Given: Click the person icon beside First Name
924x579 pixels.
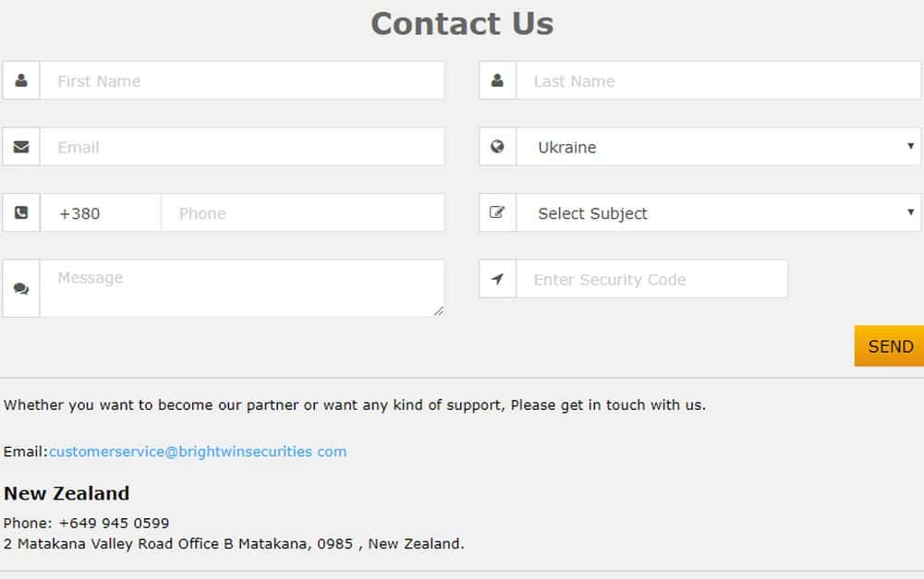Looking at the screenshot, I should pyautogui.click(x=21, y=80).
